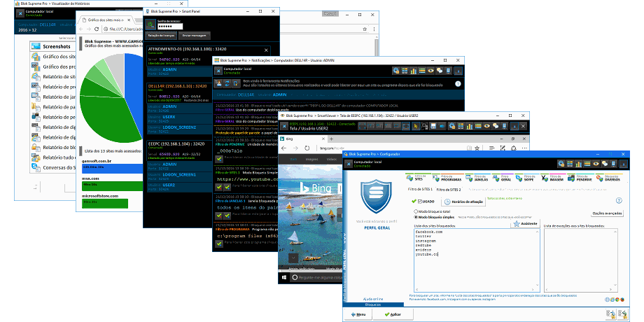644x322 pixels.
Task: Click import profile icon left of export icon
Action: [x=610, y=314]
